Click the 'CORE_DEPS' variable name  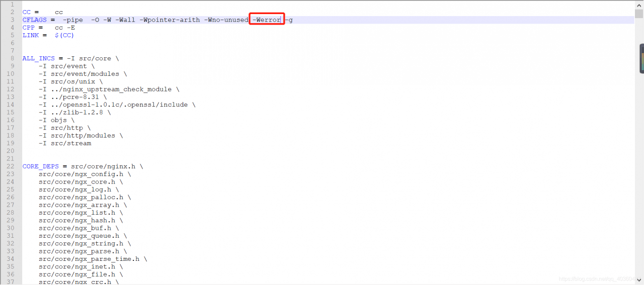coord(40,166)
